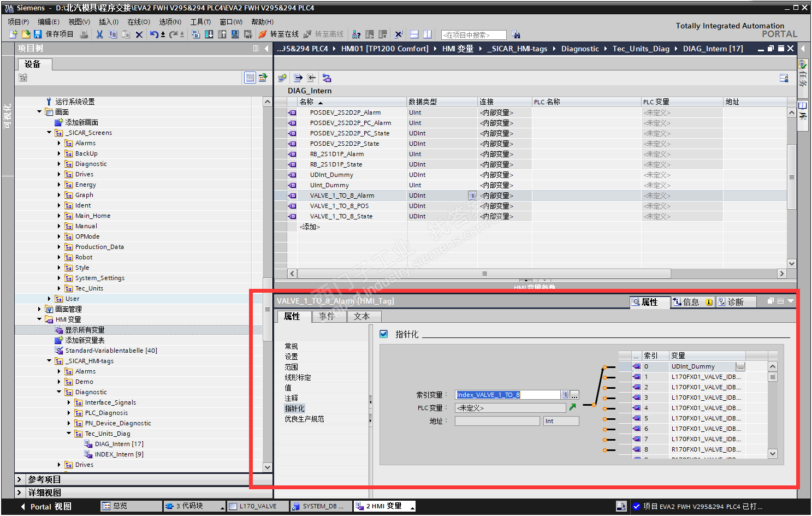Click the export tags icon
This screenshot has width=812, height=516.
pyautogui.click(x=298, y=78)
